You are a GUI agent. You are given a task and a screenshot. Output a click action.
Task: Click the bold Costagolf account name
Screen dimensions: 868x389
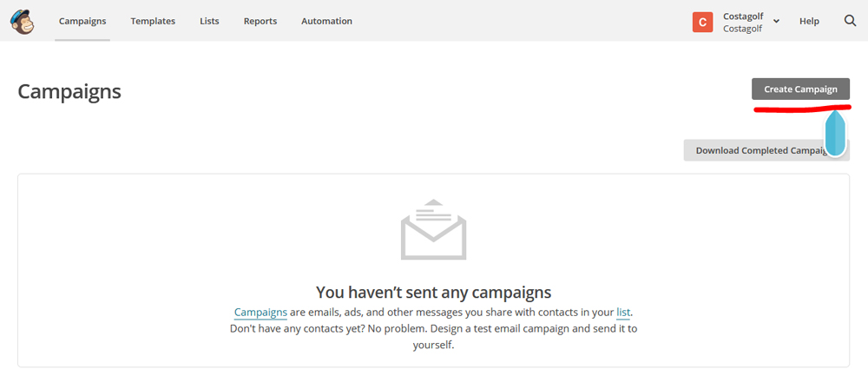[742, 16]
